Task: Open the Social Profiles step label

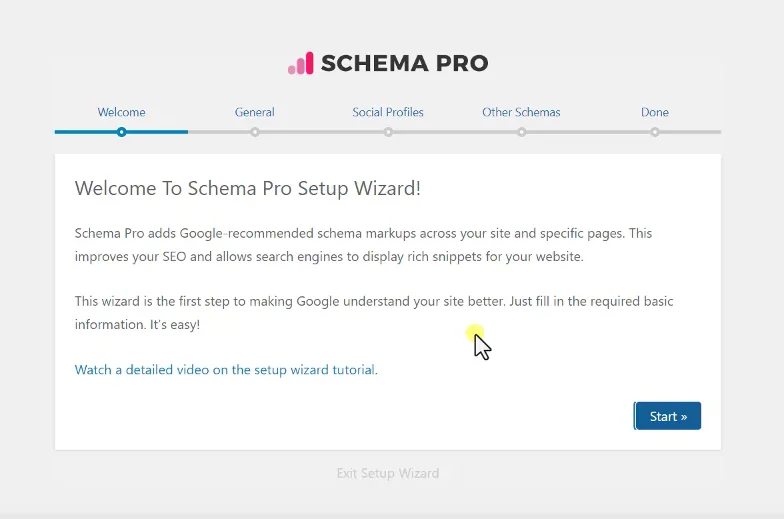Action: click(388, 112)
